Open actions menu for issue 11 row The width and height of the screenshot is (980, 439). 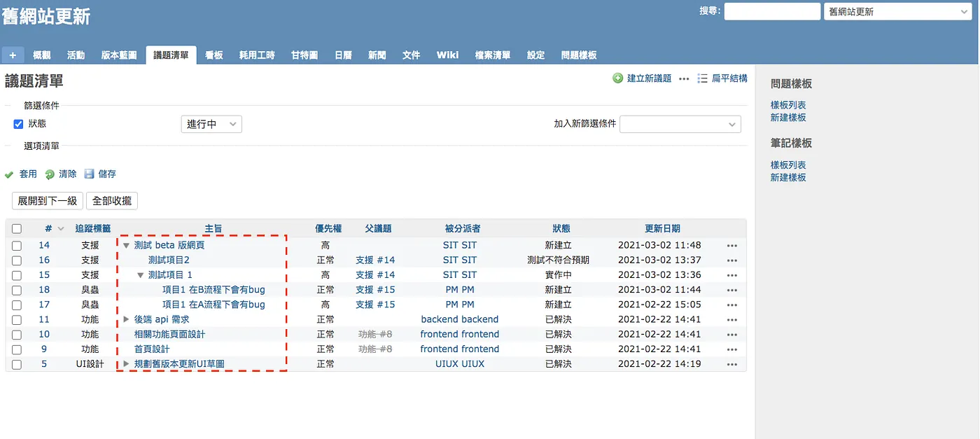point(732,320)
